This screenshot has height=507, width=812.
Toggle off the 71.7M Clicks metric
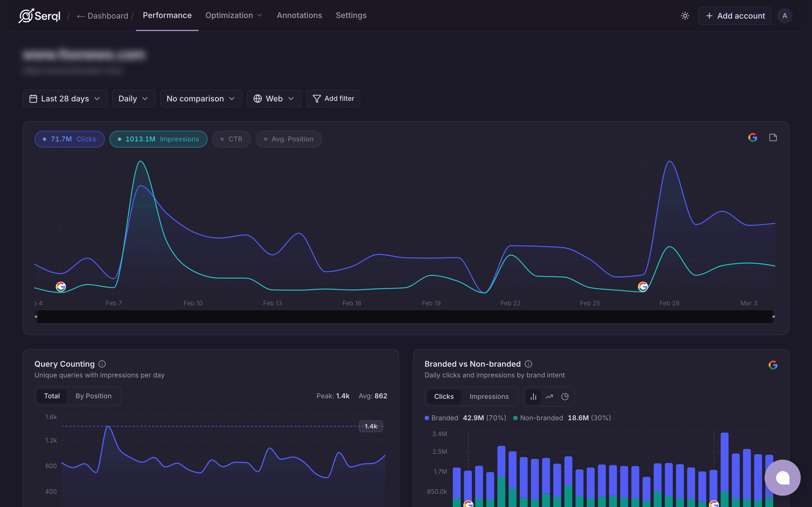(x=69, y=139)
